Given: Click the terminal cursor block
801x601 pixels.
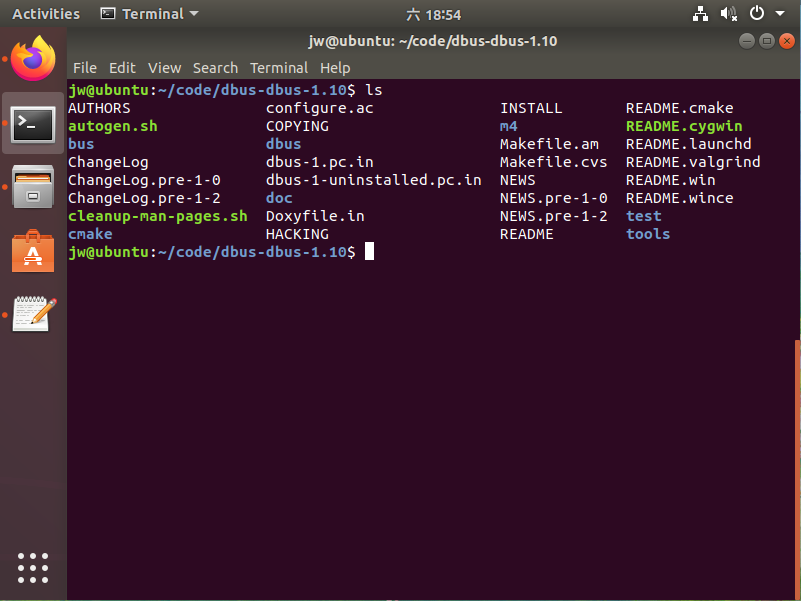Looking at the screenshot, I should tap(368, 251).
